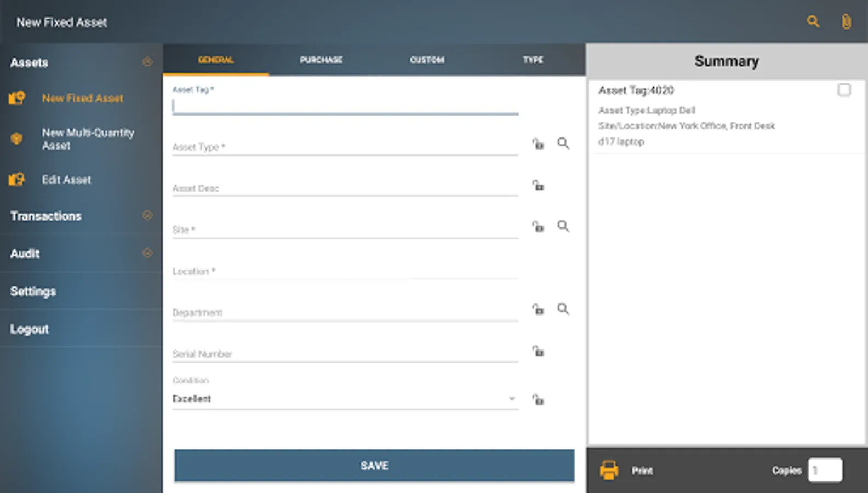Click the Save button

coord(374,466)
